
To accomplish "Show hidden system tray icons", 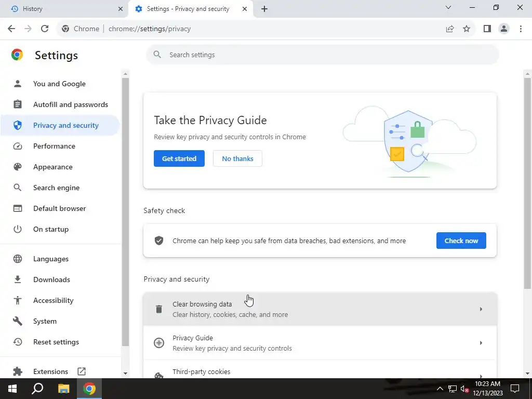I will click(440, 389).
